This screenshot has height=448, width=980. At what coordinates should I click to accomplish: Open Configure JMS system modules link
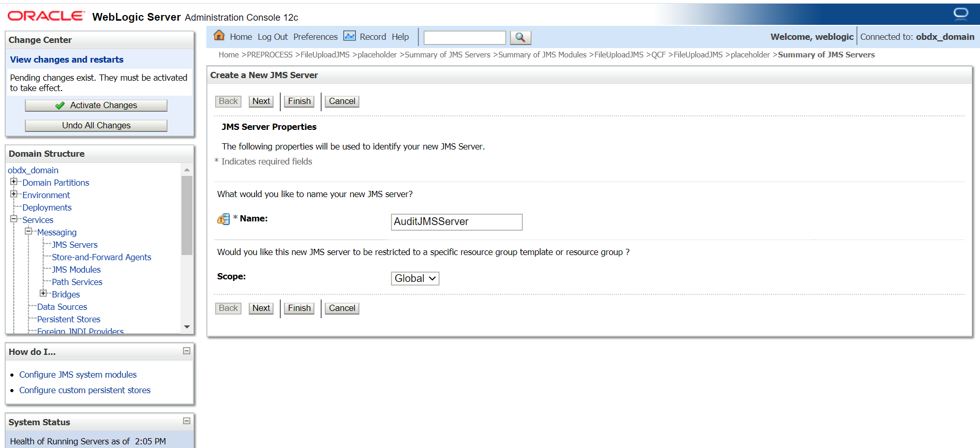pos(78,375)
